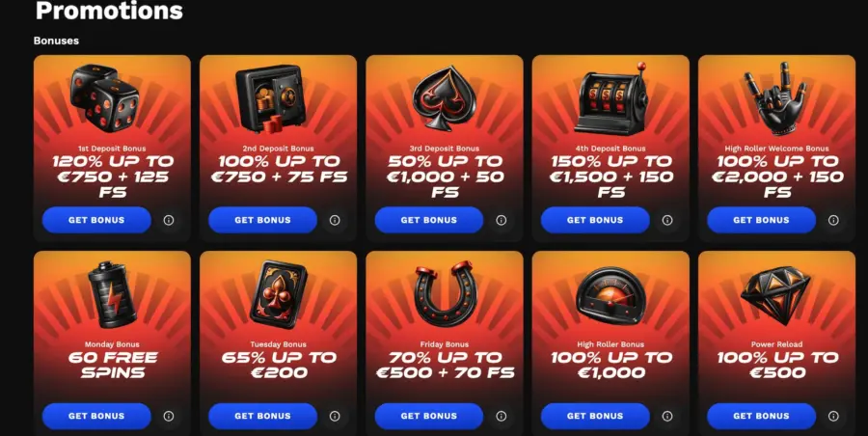
Task: Claim High Roller Welcome Bonus button
Action: tap(761, 220)
